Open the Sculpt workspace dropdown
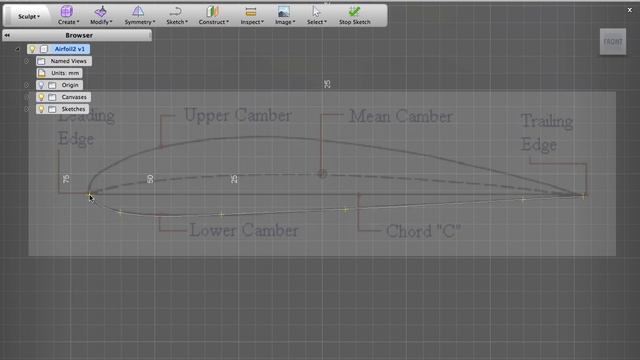 (29, 16)
